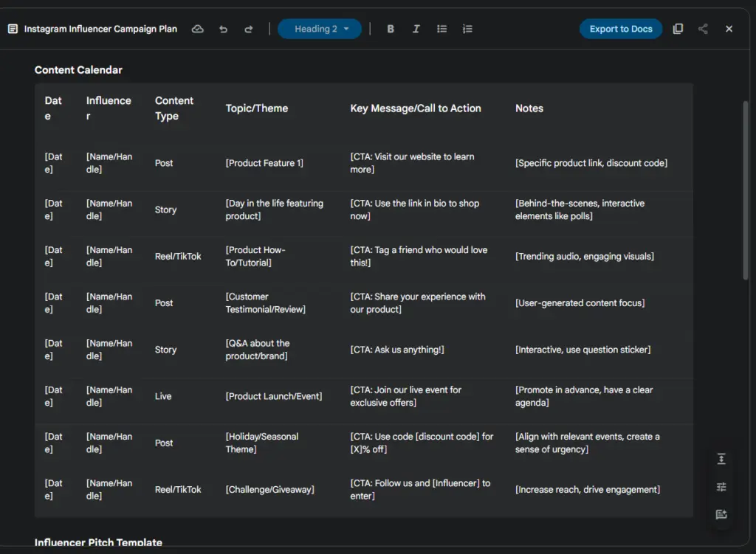Viewport: 756px width, 554px height.
Task: Open the share options icon
Action: coord(703,29)
